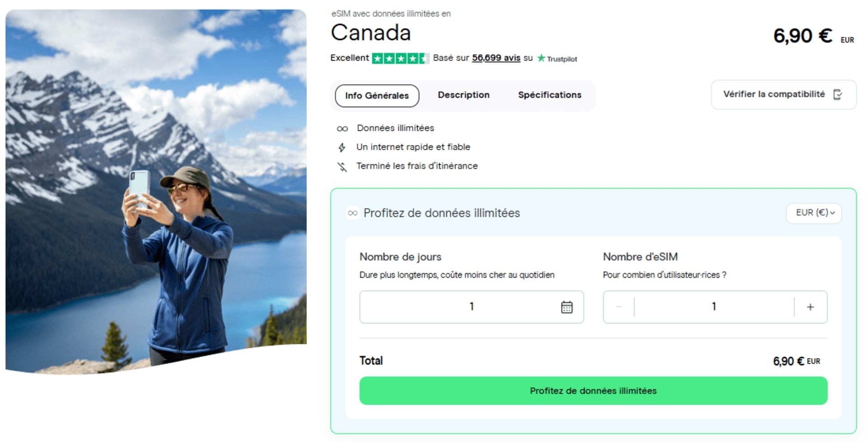The height and width of the screenshot is (442, 868).
Task: Click the divider line of the eSIM stepper
Action: tap(634, 307)
